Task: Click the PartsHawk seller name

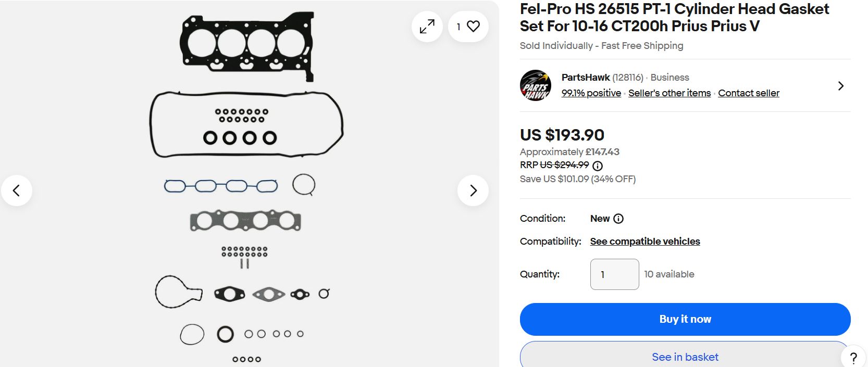Action: (x=585, y=78)
